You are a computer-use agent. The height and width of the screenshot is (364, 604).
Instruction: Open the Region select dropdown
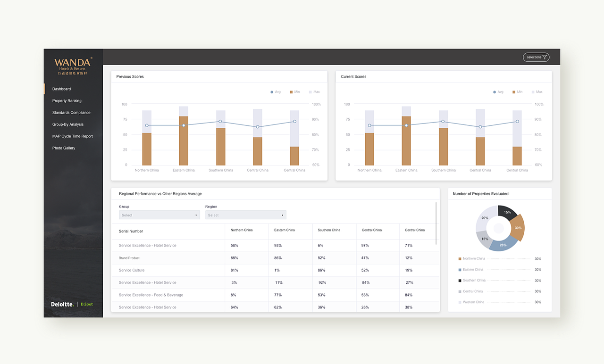(x=246, y=215)
